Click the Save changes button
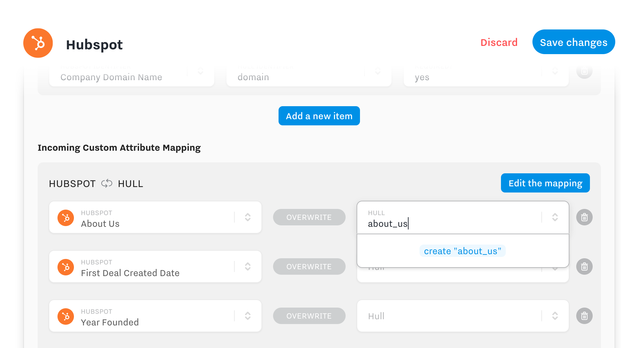 pos(574,42)
